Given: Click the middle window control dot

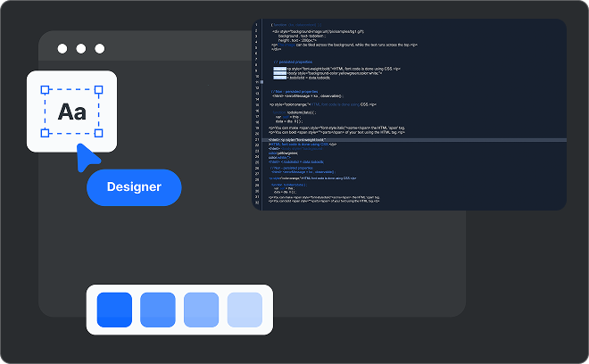Looking at the screenshot, I should pyautogui.click(x=81, y=50).
